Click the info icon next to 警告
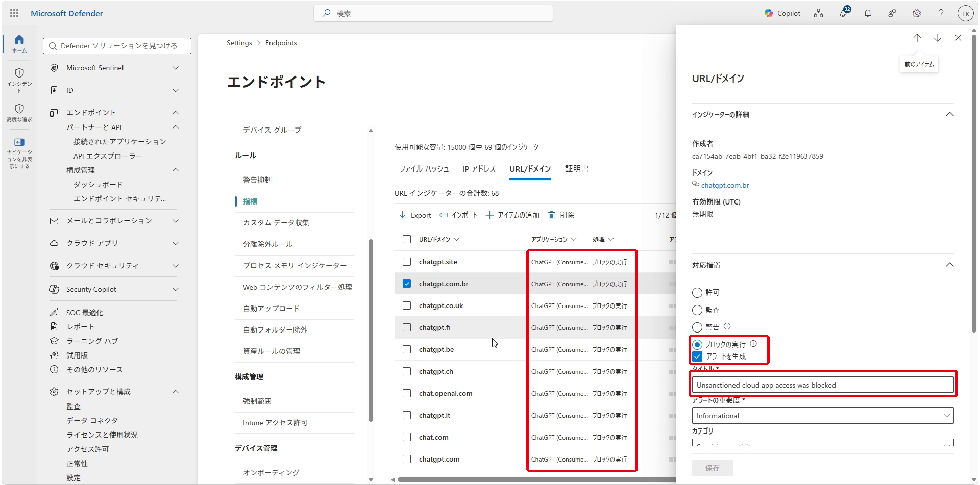 point(727,326)
